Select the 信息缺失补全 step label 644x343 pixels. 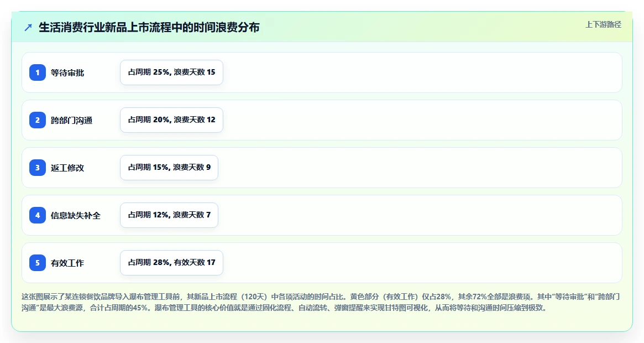coord(76,216)
